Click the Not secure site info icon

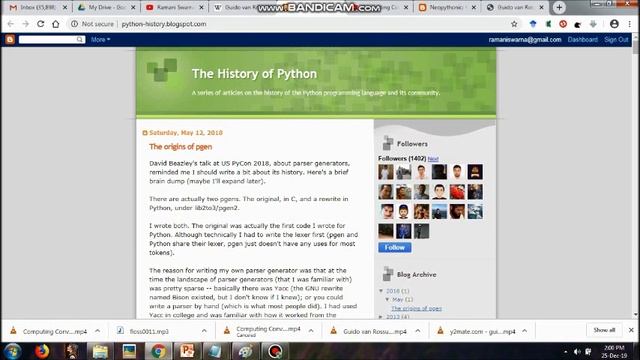click(x=74, y=24)
